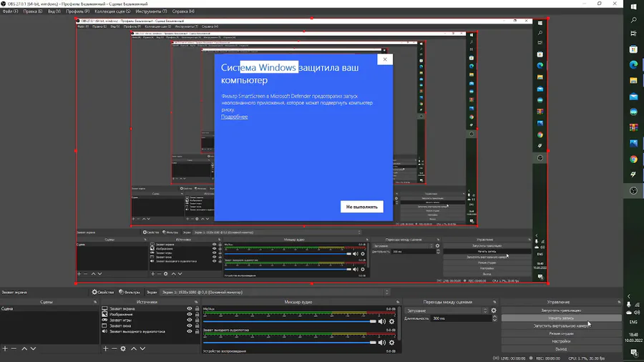Click Начать запись button

561,318
